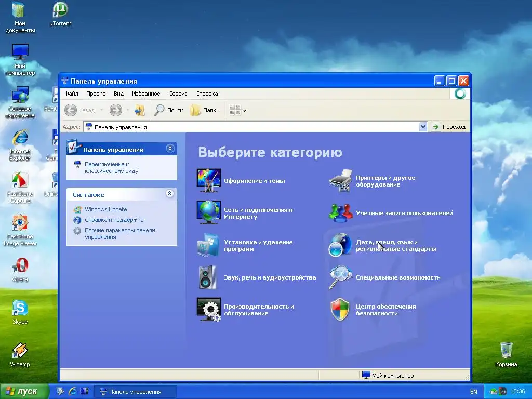Select the FastStone Image Viewer desktop icon
Screen dimensions: 532x399
(x=20, y=230)
